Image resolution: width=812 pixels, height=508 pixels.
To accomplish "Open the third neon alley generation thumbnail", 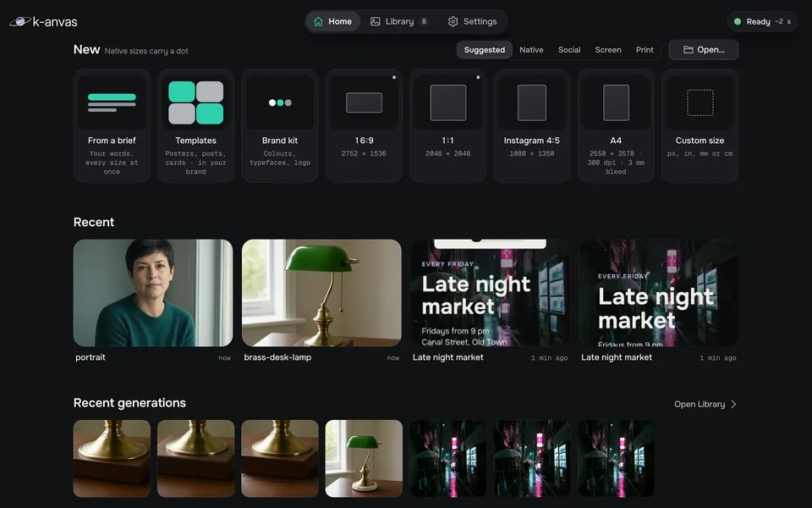I will point(617,459).
